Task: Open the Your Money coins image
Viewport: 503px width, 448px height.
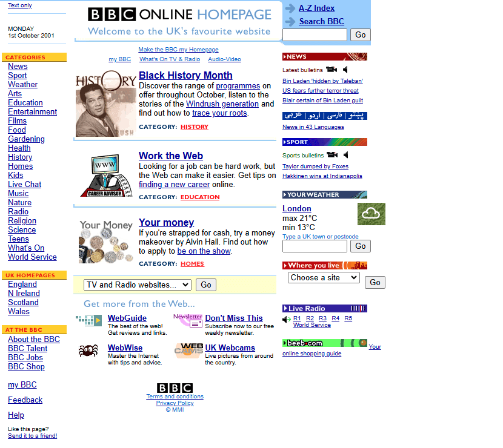Action: 106,242
